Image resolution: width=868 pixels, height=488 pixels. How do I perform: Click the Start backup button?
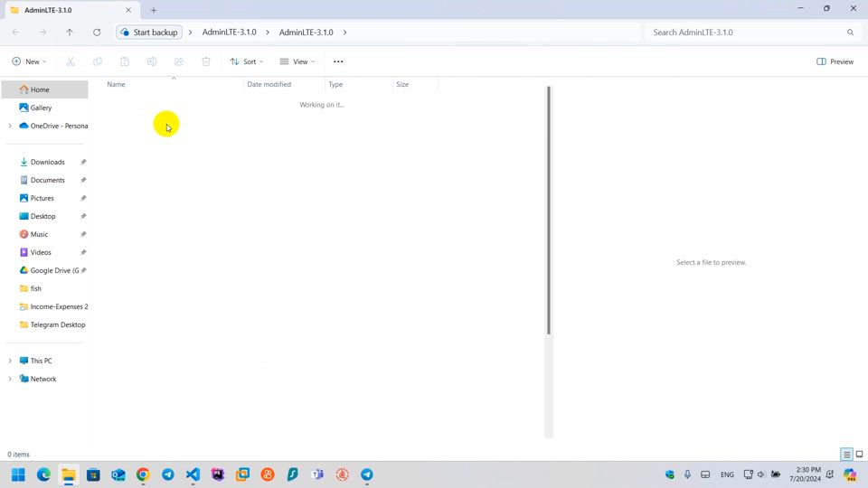[x=150, y=33]
